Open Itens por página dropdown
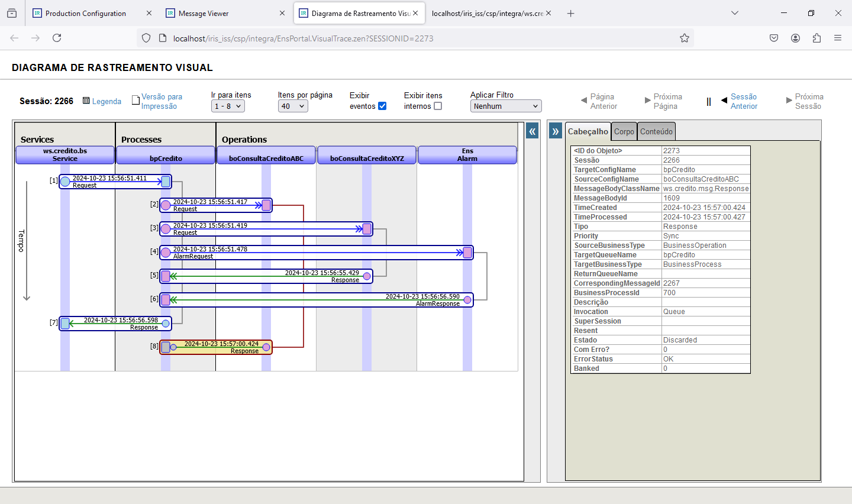852x504 pixels. click(x=293, y=106)
